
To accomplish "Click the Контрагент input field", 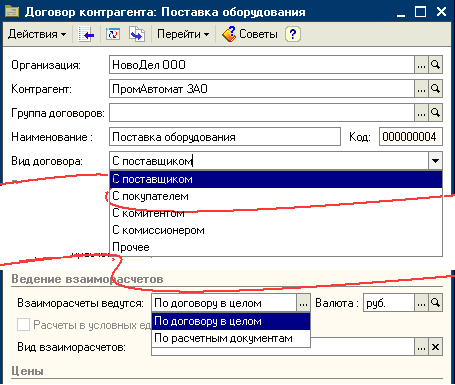I will click(x=262, y=89).
